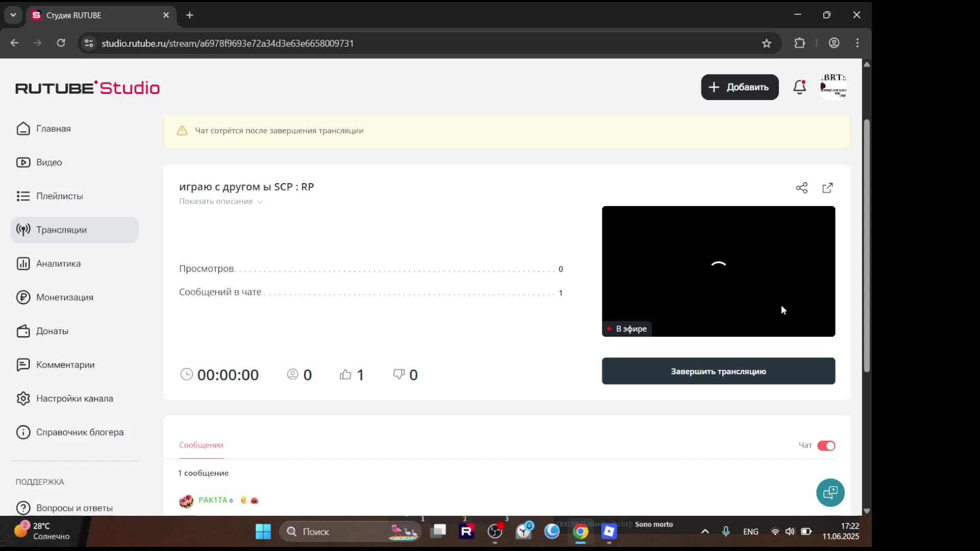The height and width of the screenshot is (551, 980).
Task: Show hidden system tray icons
Action: (705, 532)
